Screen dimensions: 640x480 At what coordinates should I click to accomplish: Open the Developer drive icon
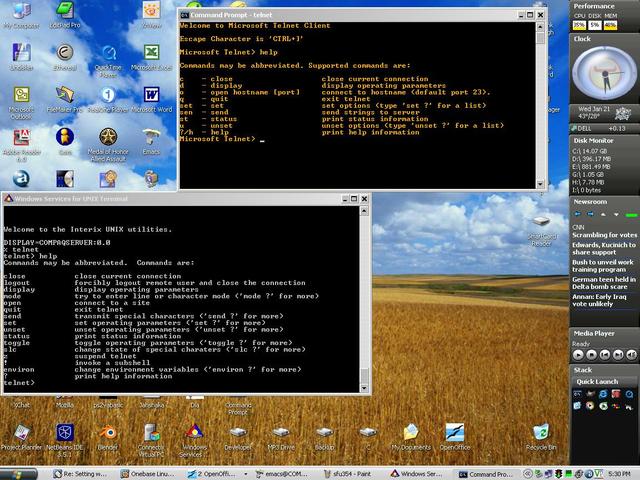pos(238,438)
